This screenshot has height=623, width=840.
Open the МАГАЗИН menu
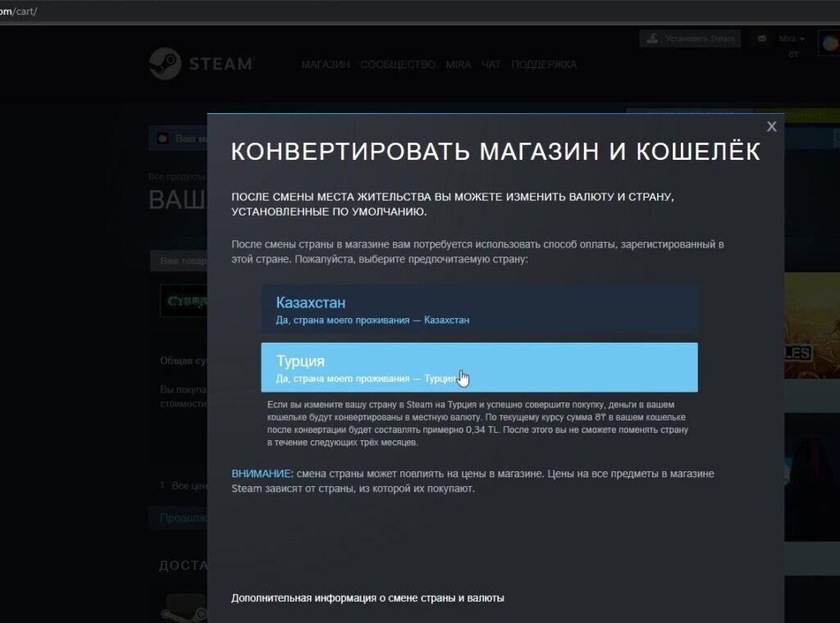pos(325,65)
